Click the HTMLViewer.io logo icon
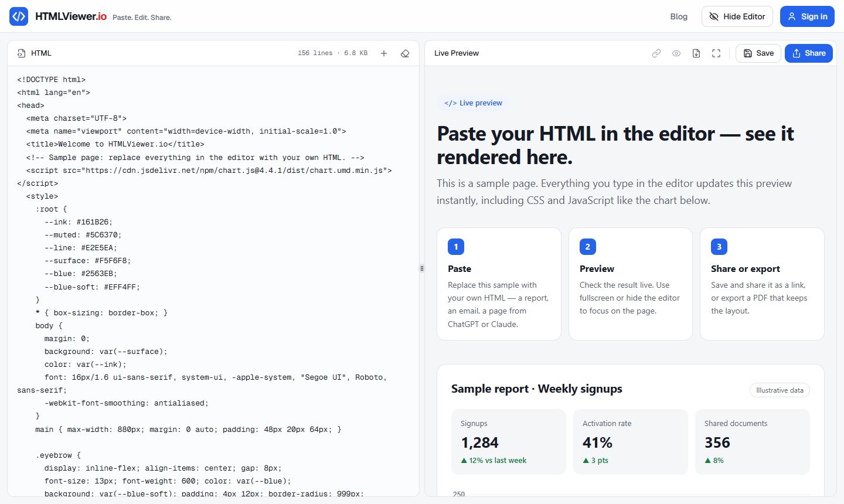 pos(19,16)
